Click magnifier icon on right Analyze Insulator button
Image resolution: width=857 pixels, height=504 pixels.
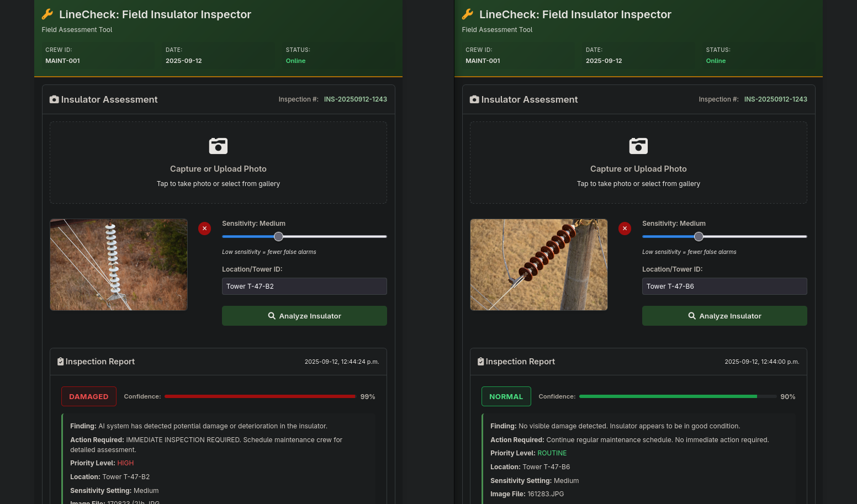692,316
